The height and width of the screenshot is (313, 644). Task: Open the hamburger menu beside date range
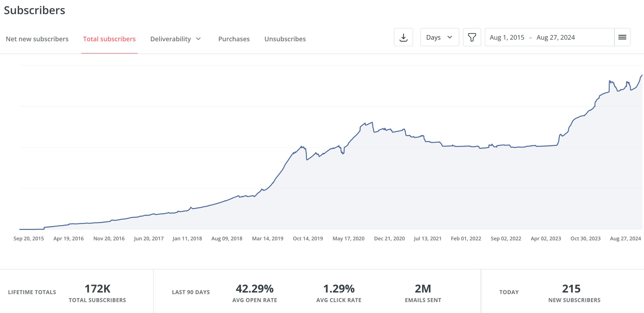click(x=622, y=37)
